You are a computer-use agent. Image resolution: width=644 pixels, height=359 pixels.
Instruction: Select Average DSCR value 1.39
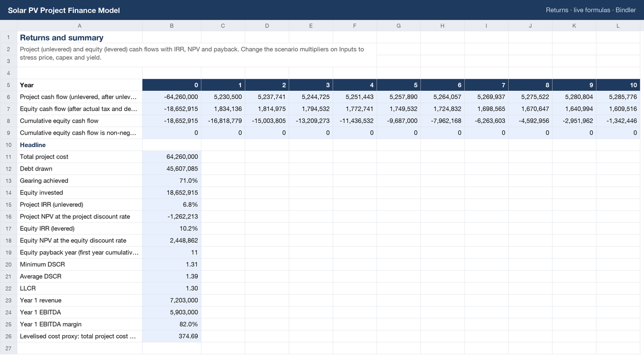pos(172,276)
